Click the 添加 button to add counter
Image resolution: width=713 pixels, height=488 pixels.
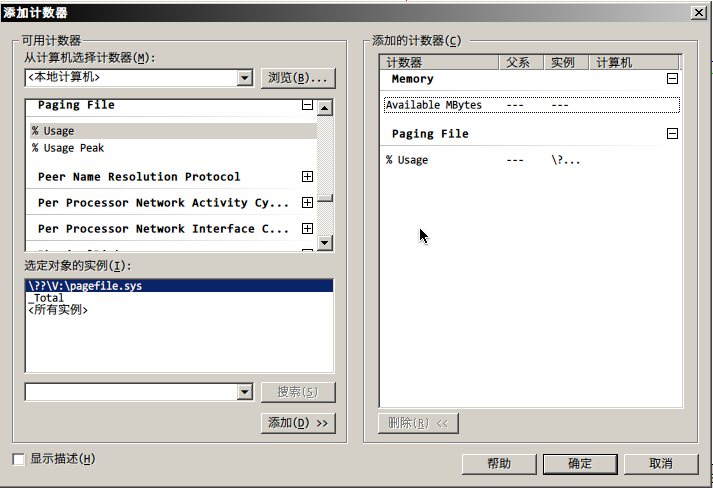(x=297, y=423)
